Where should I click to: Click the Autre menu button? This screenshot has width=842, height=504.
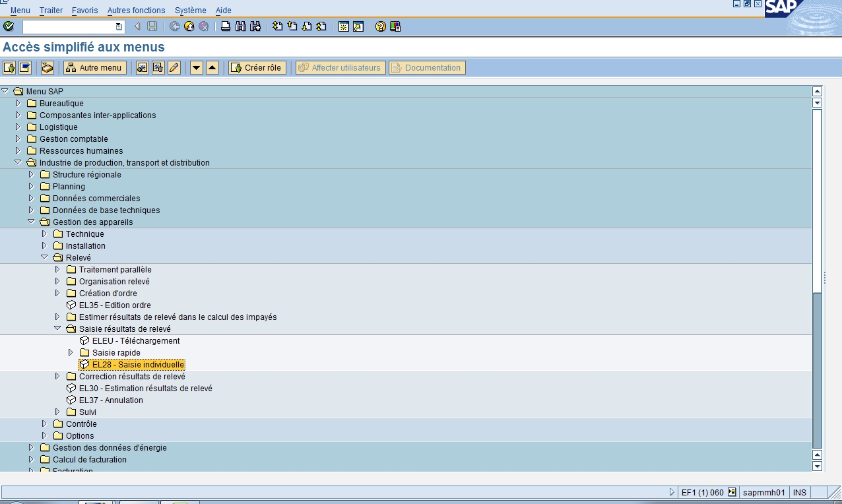[95, 68]
